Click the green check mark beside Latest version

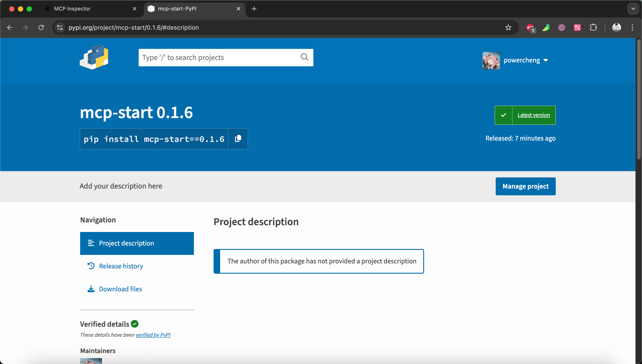click(504, 115)
